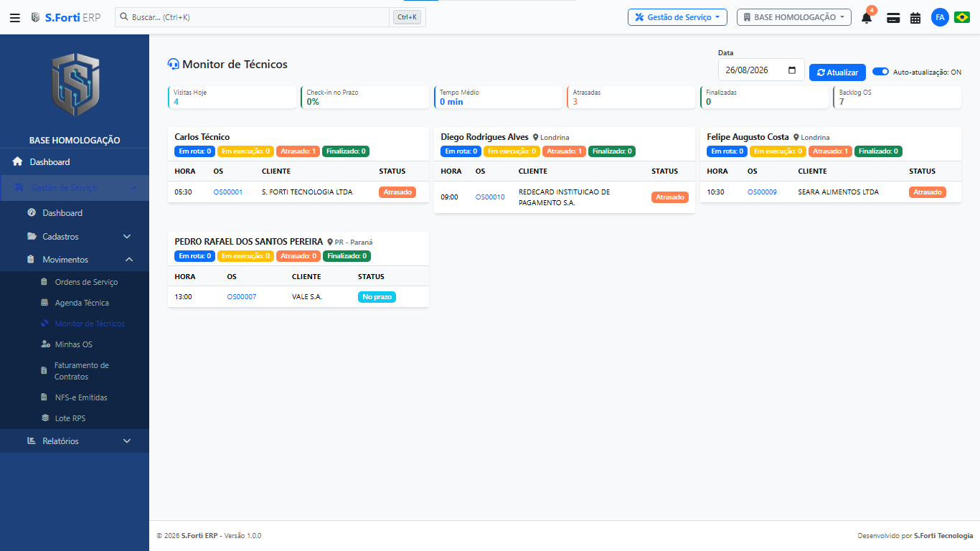Collapse the Movimentos sidebar section

coord(75,259)
